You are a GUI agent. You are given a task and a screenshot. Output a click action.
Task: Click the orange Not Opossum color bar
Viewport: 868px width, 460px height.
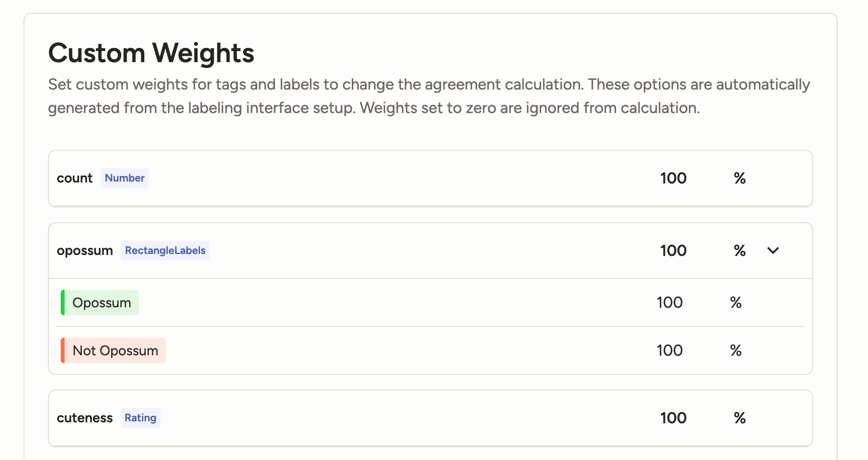pos(63,350)
